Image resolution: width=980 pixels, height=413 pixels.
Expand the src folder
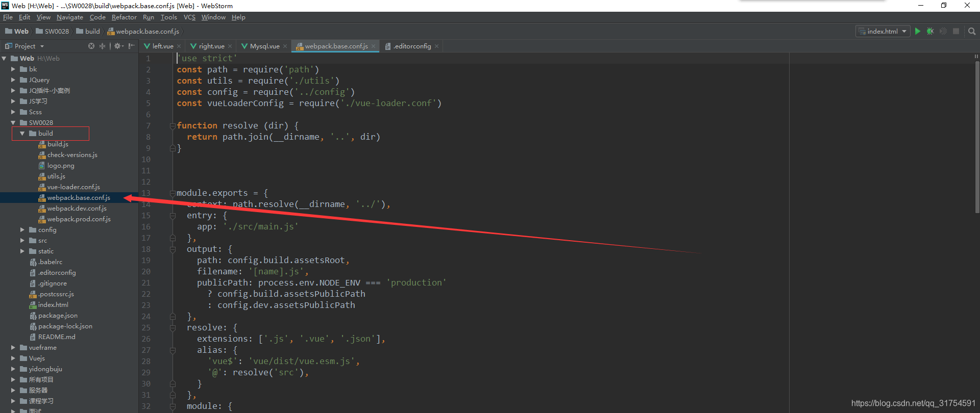[22, 240]
